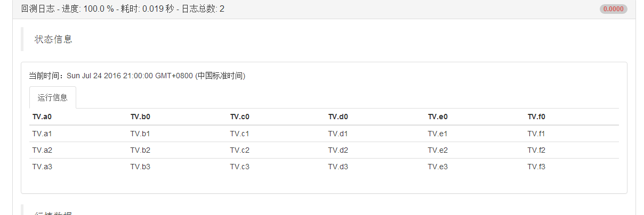The width and height of the screenshot is (644, 215).
Task: Select the TV.a0 column header
Action: [x=42, y=117]
